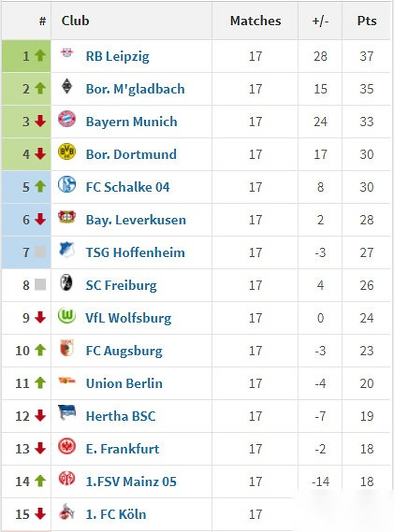Sort by the Matches column header
Image resolution: width=394 pixels, height=532 pixels.
tap(255, 21)
